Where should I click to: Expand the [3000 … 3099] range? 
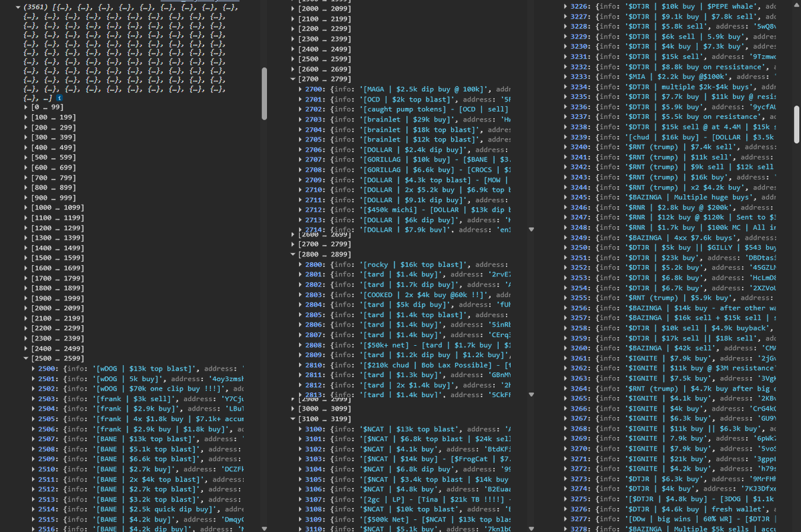(292, 409)
